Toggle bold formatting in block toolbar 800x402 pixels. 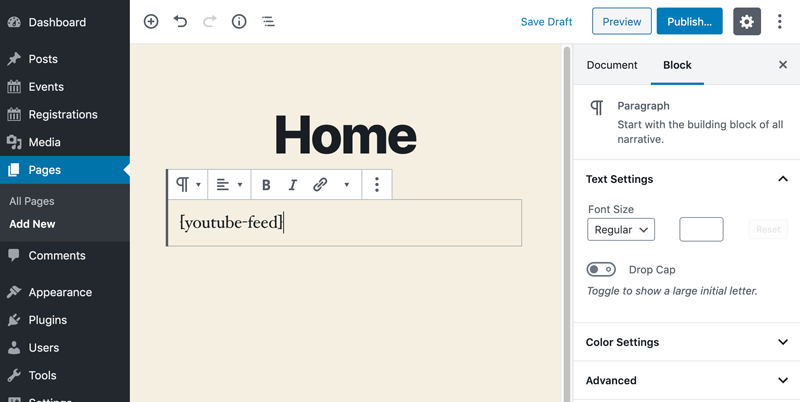coord(266,185)
